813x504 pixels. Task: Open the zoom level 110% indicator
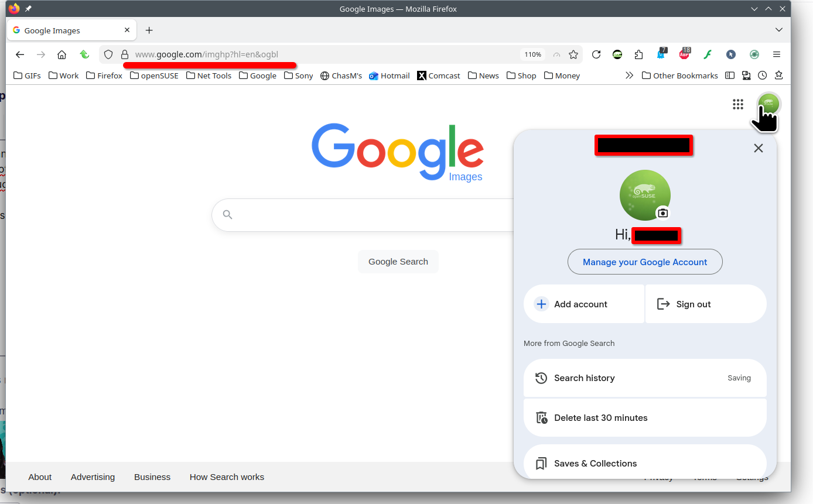coord(532,54)
